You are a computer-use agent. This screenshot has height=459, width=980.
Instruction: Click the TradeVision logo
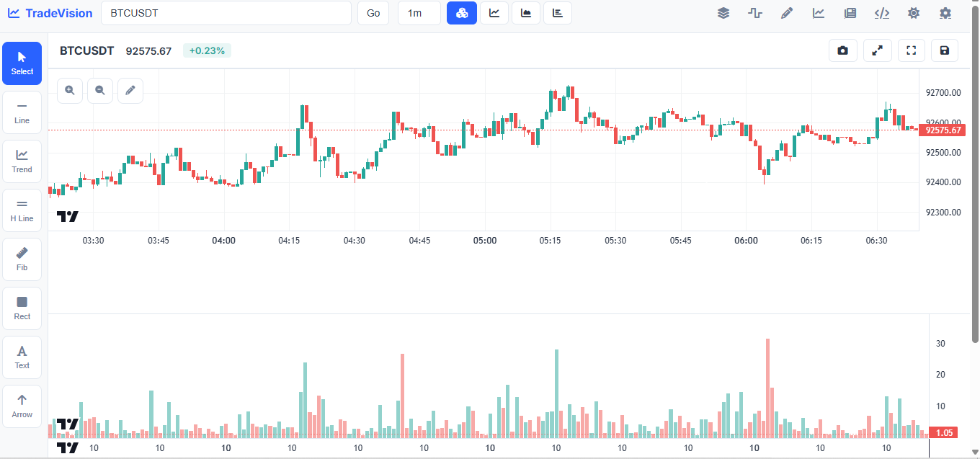pos(49,12)
